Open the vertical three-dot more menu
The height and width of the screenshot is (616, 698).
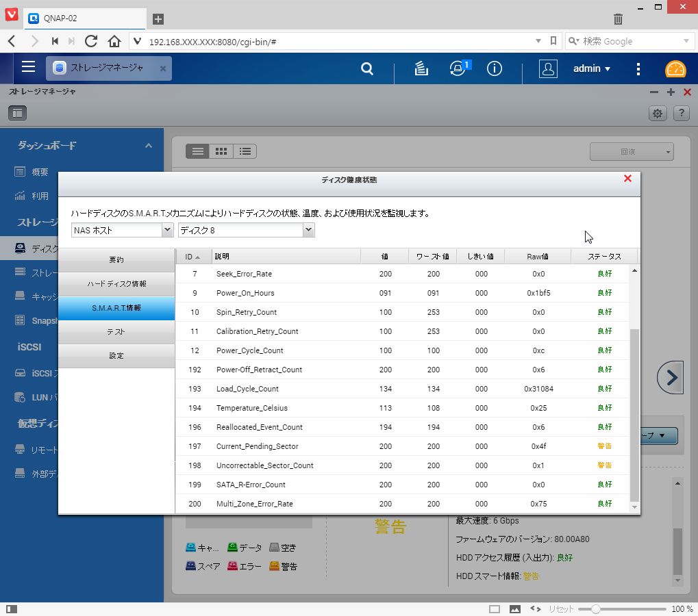point(638,68)
